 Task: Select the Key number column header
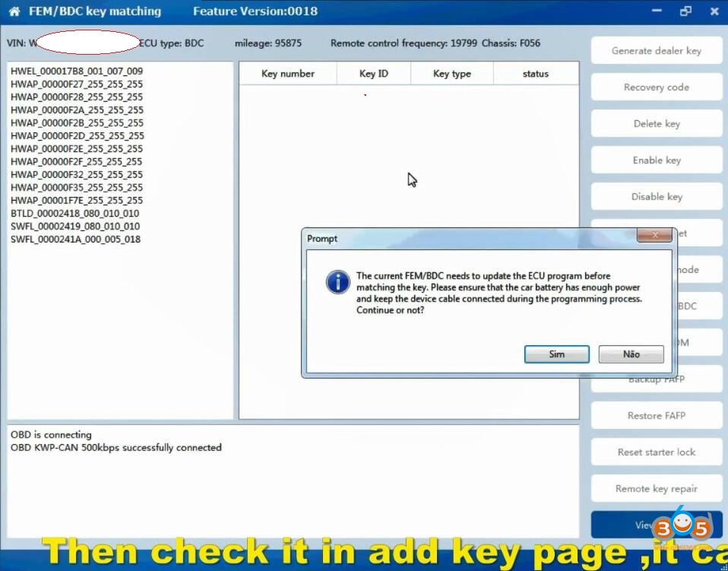click(288, 74)
